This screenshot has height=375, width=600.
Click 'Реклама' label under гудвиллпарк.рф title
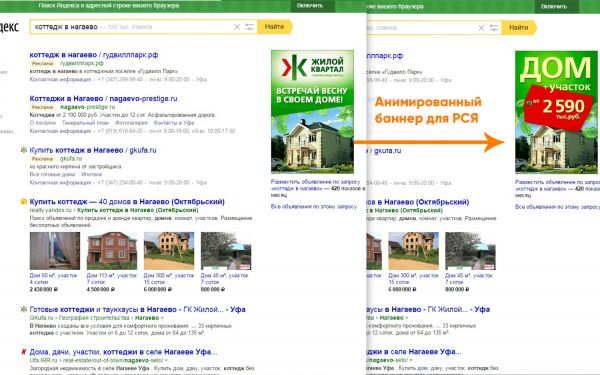42,64
